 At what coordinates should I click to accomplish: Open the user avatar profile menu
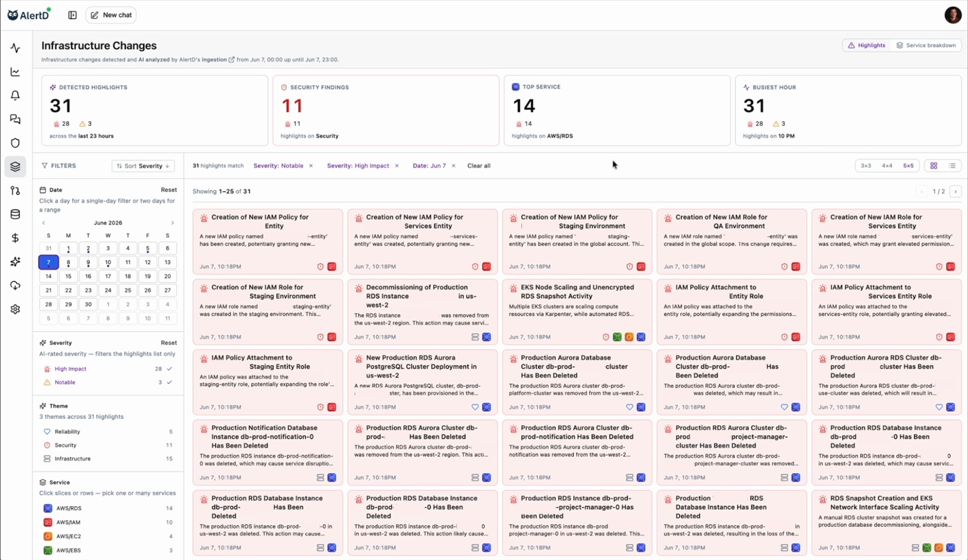click(953, 15)
